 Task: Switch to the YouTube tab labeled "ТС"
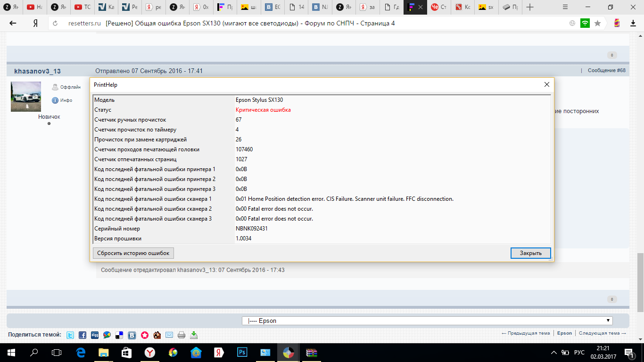(x=83, y=7)
